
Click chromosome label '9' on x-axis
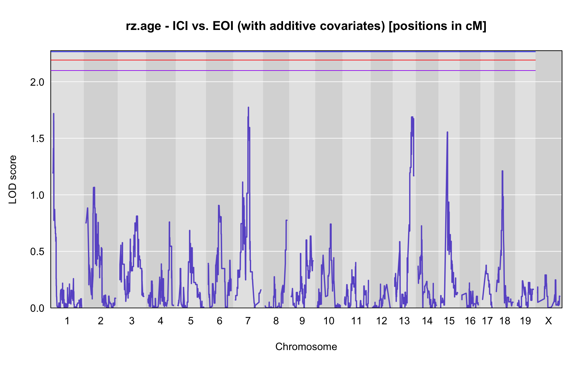(x=302, y=321)
